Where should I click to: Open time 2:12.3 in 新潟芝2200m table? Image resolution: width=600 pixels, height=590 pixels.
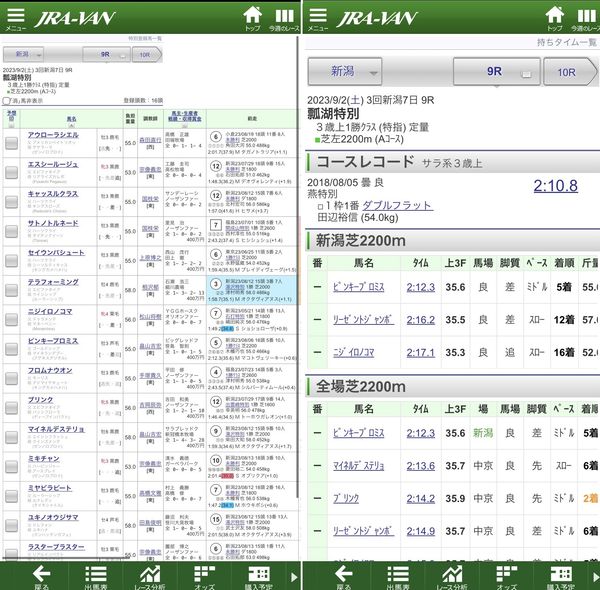(x=421, y=287)
